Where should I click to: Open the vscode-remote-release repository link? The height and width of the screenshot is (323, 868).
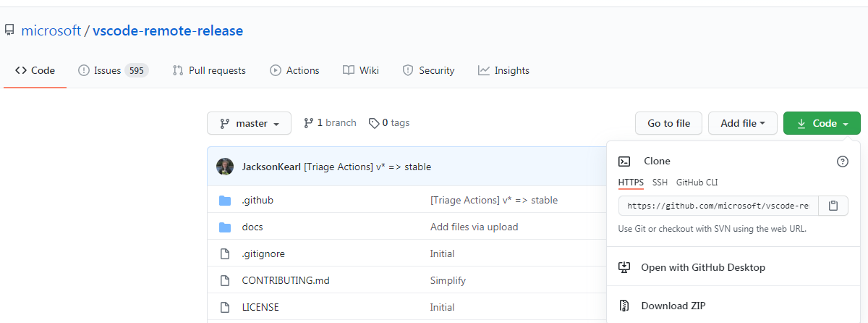168,30
